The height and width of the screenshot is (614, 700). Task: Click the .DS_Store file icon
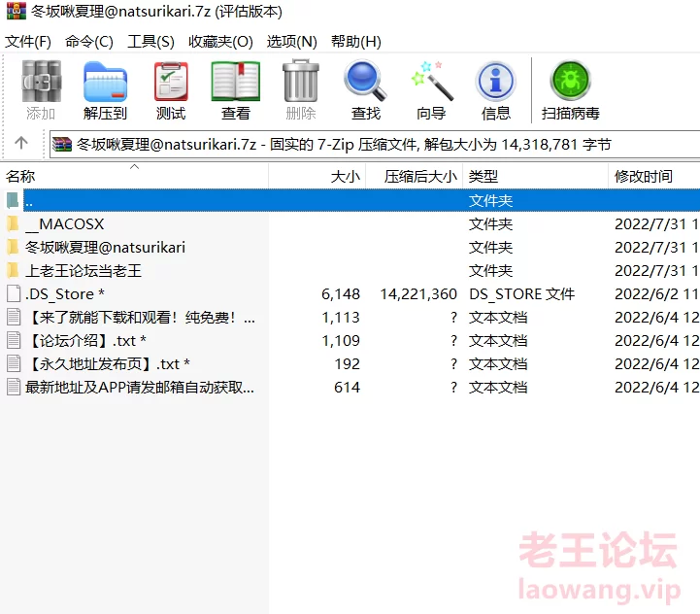tap(14, 293)
